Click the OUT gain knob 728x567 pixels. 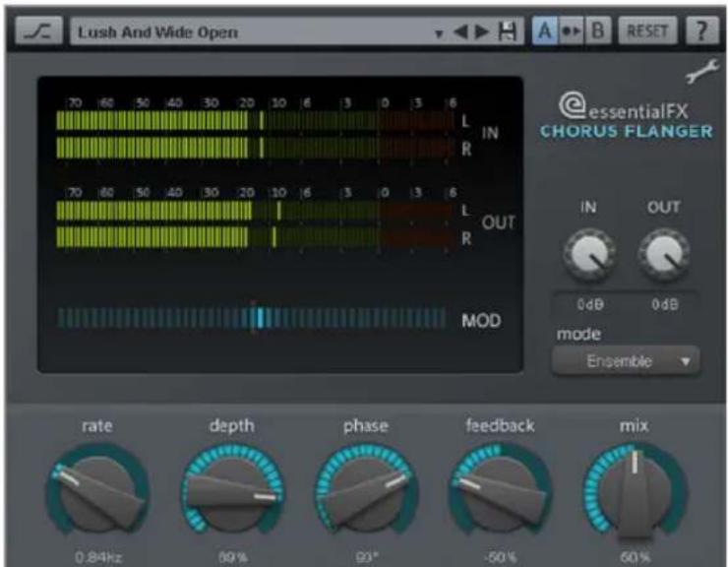664,255
